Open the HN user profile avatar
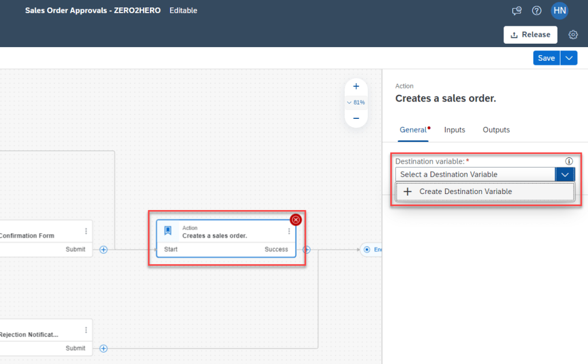This screenshot has height=364, width=588. click(559, 10)
